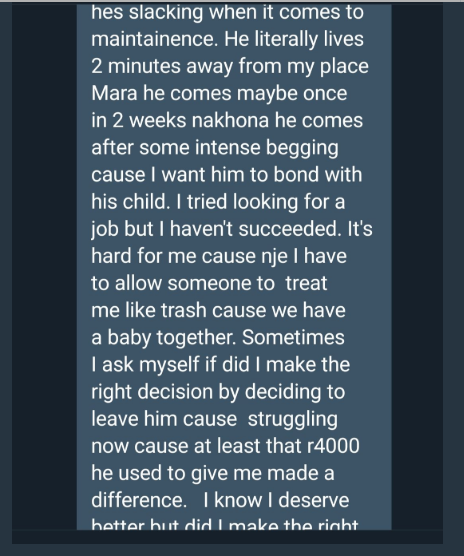Select the phrase 'baby together.'
This screenshot has width=464, height=556.
[172, 338]
